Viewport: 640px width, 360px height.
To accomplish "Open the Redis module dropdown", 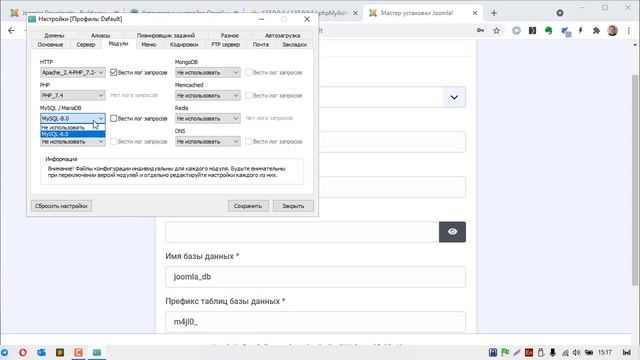I will pos(207,118).
